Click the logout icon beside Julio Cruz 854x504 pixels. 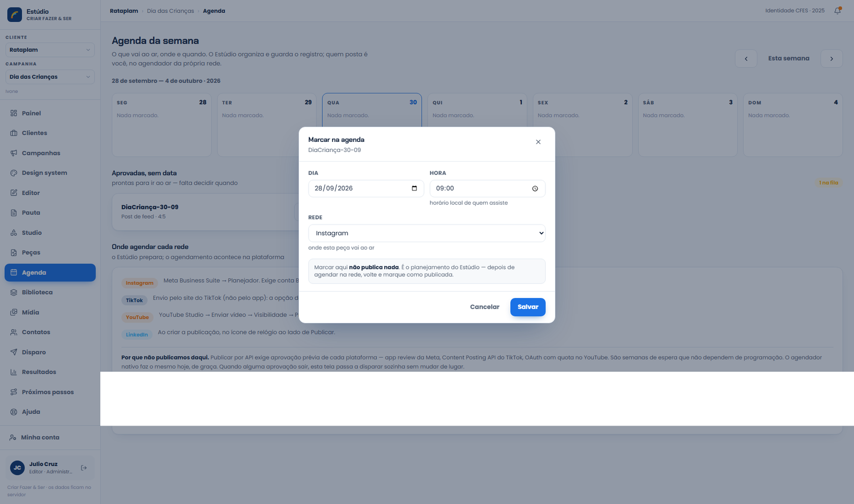click(x=84, y=468)
